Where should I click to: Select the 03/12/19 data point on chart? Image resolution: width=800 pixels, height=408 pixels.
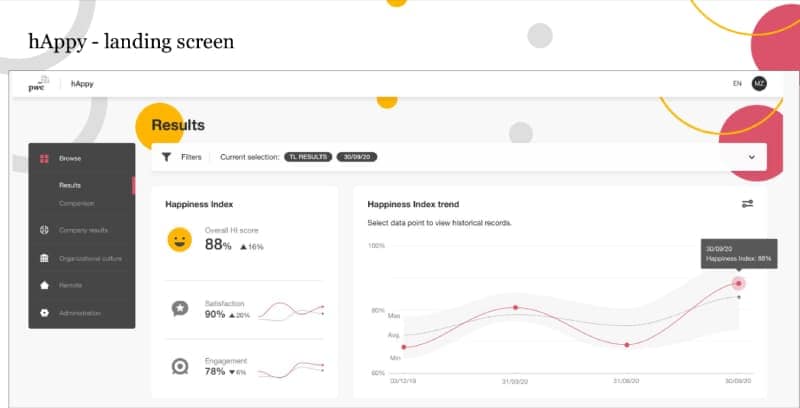[403, 347]
